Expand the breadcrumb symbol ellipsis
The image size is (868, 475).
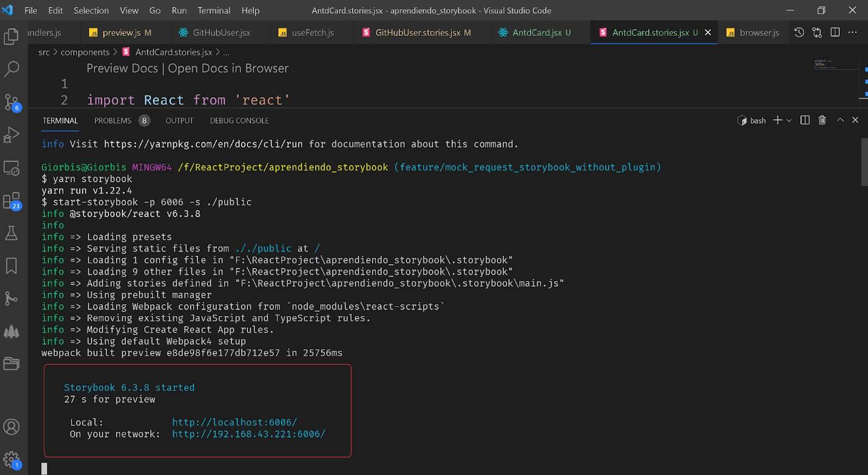click(x=226, y=52)
